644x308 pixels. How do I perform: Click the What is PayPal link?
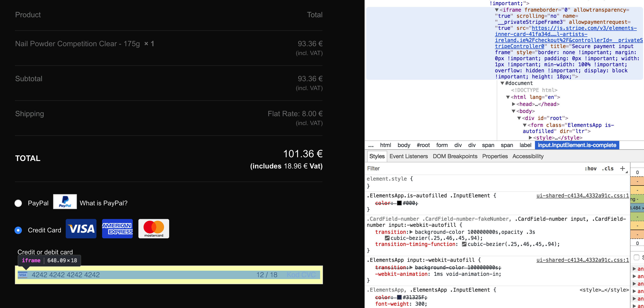click(x=103, y=203)
